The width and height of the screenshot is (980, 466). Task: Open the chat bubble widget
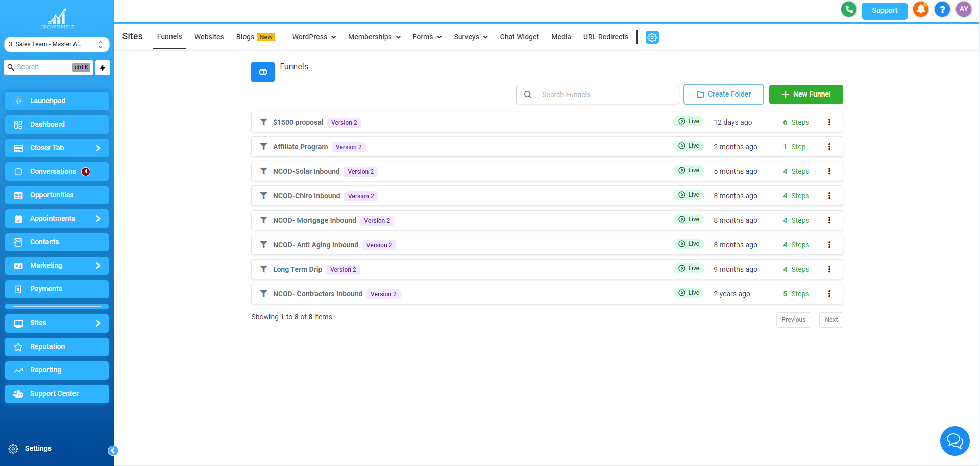pyautogui.click(x=954, y=440)
